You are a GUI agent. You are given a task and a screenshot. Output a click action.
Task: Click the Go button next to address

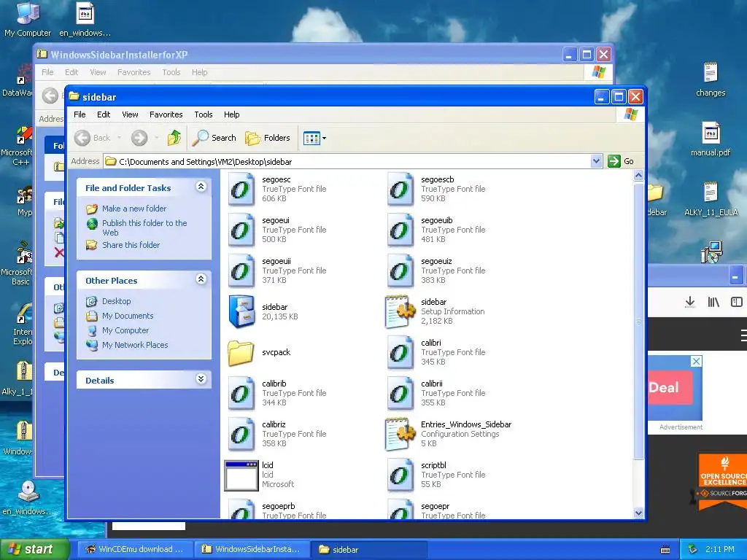621,161
